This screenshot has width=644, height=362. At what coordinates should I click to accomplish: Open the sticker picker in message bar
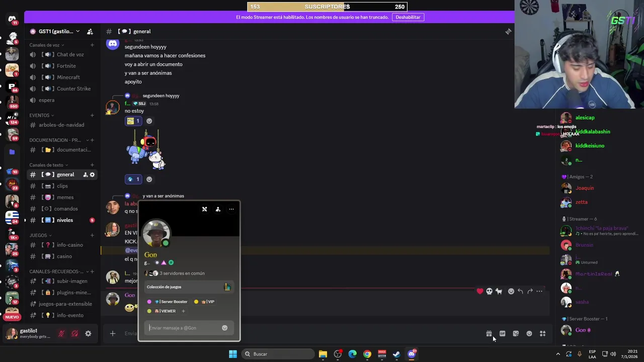pos(516,333)
